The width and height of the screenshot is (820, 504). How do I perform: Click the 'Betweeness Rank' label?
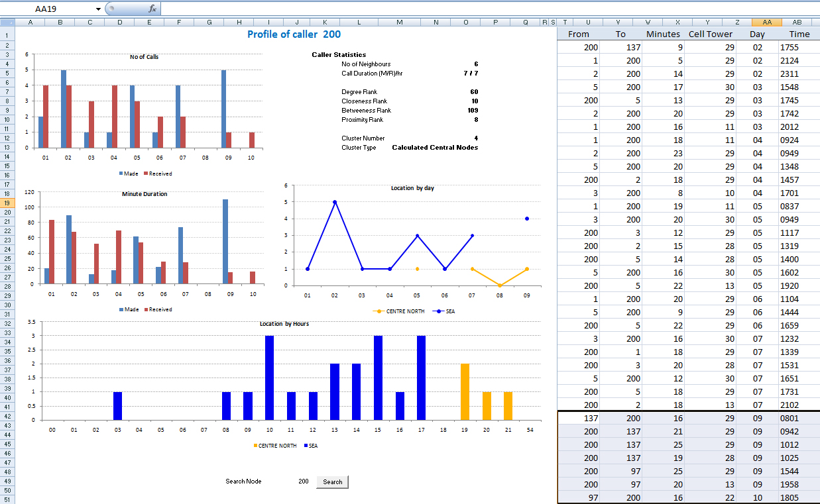(366, 111)
